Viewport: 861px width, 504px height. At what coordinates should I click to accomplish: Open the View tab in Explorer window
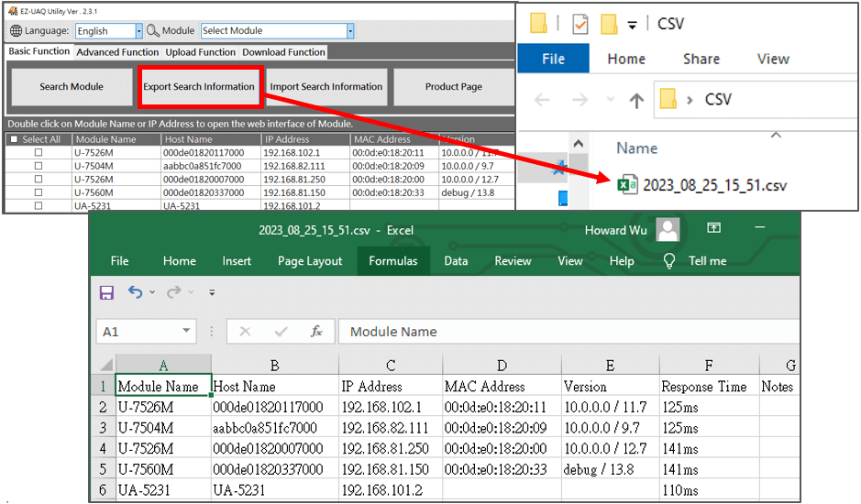click(x=773, y=59)
